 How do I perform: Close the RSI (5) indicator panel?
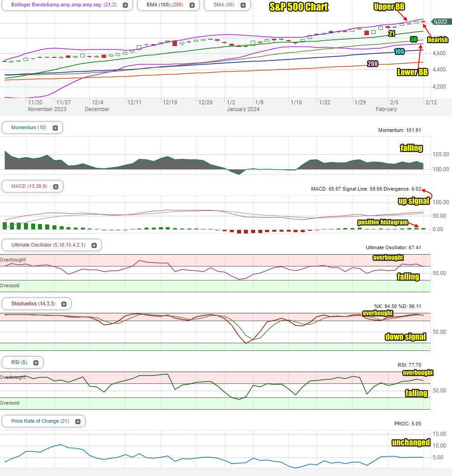[36, 363]
